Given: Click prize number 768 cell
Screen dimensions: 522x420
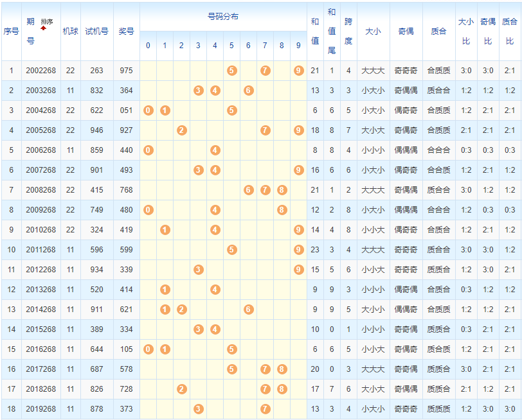Looking at the screenshot, I should 126,190.
